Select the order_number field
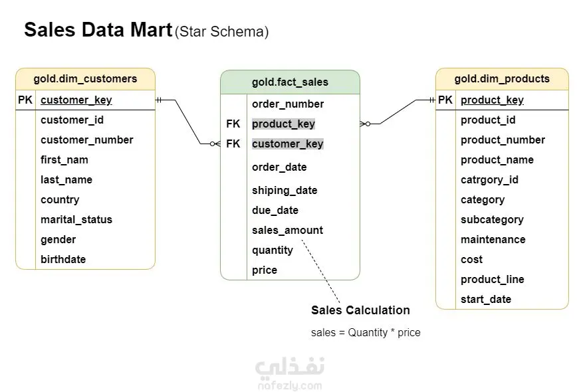Screen dimensions: 579x392 [x=288, y=104]
